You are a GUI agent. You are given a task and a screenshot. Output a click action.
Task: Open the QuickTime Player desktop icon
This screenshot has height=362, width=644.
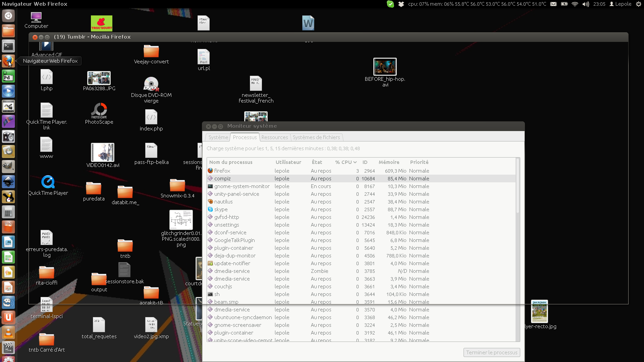click(x=48, y=182)
